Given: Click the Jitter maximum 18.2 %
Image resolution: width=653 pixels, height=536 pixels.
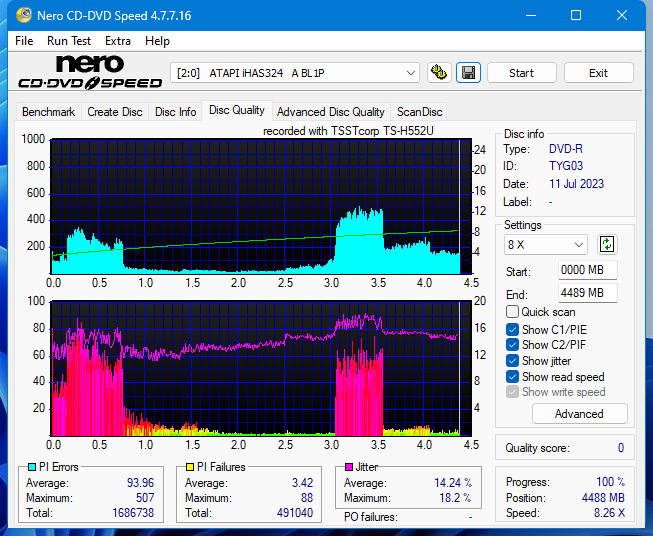Looking at the screenshot, I should [455, 498].
